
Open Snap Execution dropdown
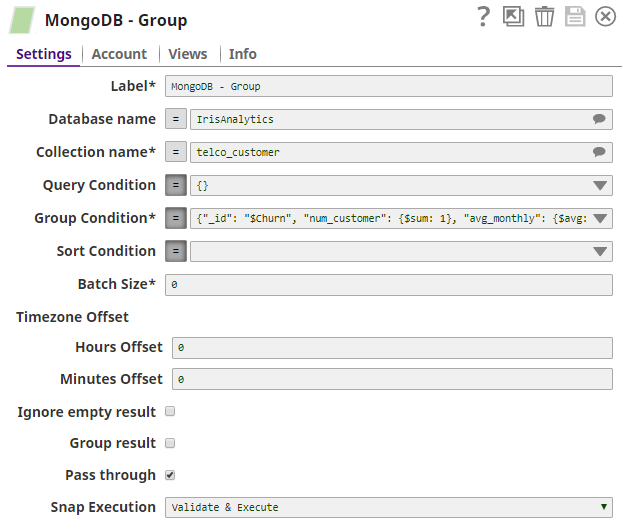(389, 507)
